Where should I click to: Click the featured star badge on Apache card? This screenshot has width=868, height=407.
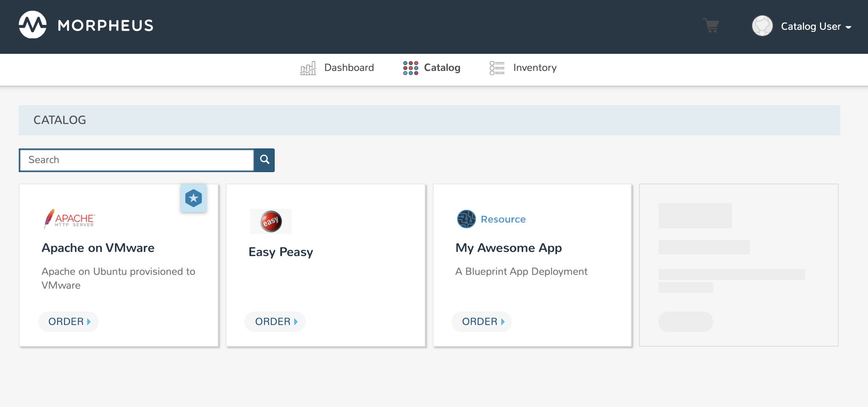194,199
